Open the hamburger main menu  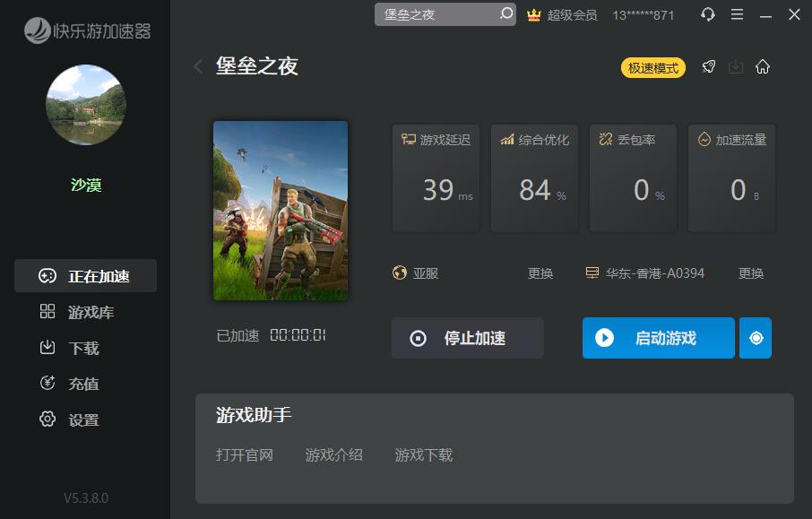tap(737, 14)
